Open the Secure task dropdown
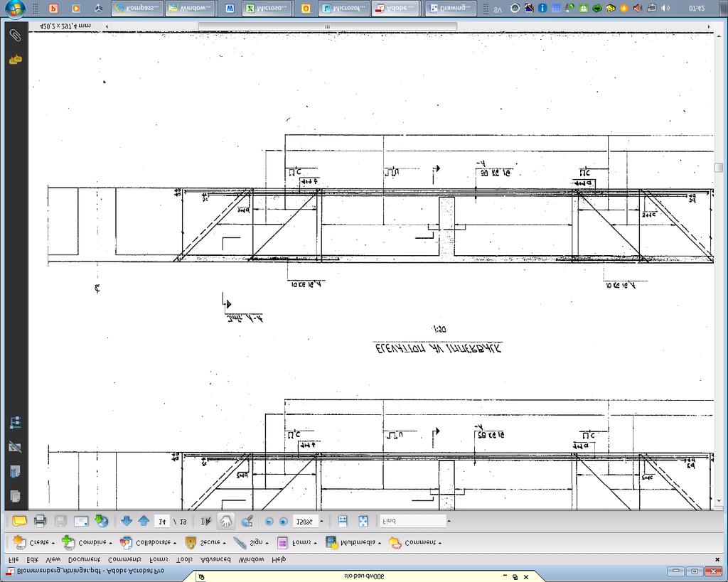 [x=205, y=542]
